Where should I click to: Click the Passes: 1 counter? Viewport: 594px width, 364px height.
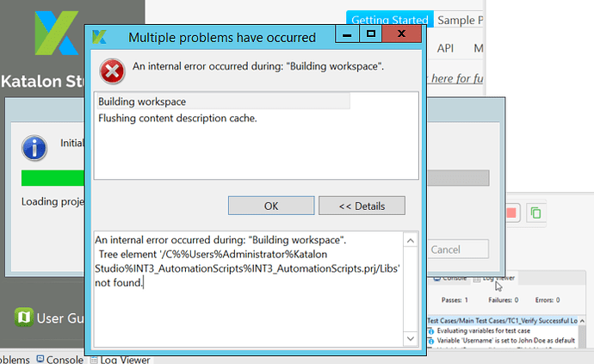pos(455,300)
